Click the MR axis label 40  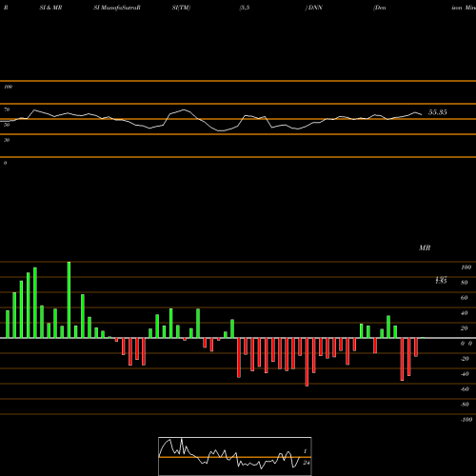(x=465, y=313)
